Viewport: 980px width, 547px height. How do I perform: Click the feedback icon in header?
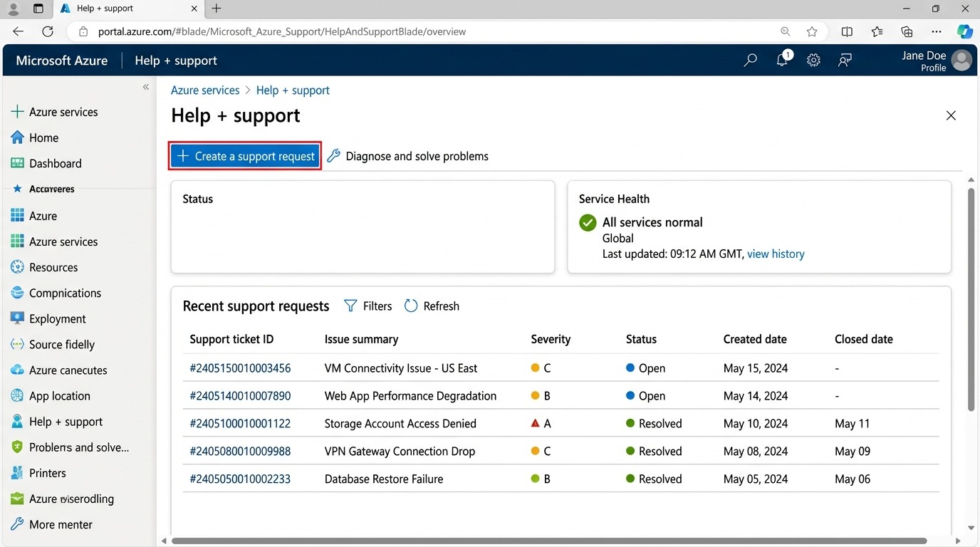point(845,61)
